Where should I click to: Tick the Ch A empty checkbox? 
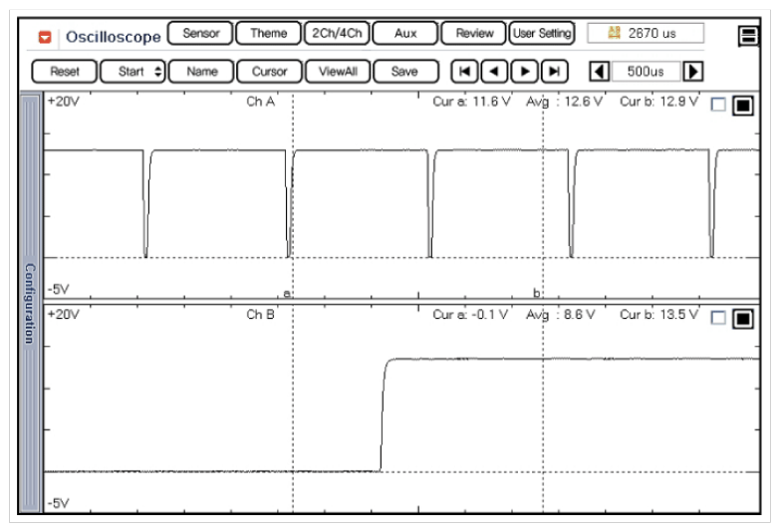(x=718, y=106)
